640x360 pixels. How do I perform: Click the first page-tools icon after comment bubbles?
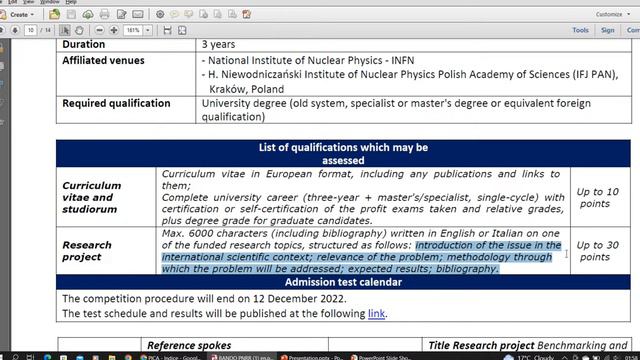203,14
